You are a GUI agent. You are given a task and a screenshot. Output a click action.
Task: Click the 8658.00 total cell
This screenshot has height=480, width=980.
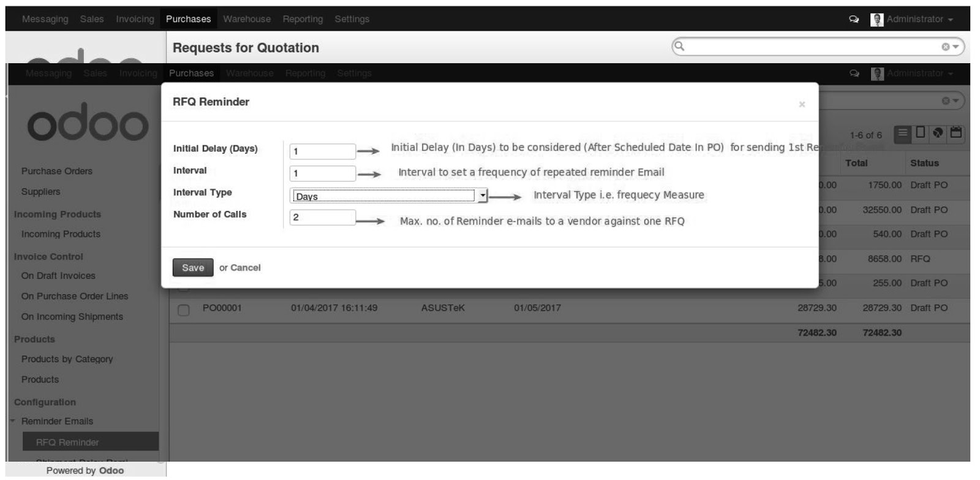point(884,259)
